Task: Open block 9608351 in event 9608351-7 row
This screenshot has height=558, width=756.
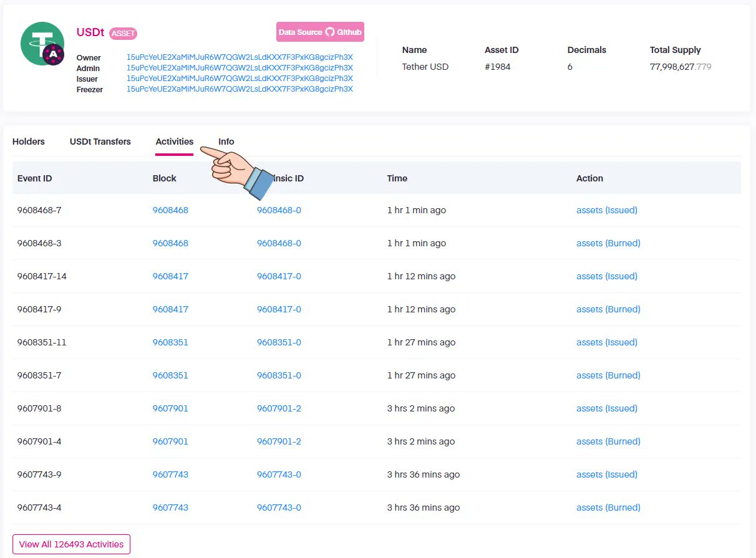Action: point(170,375)
